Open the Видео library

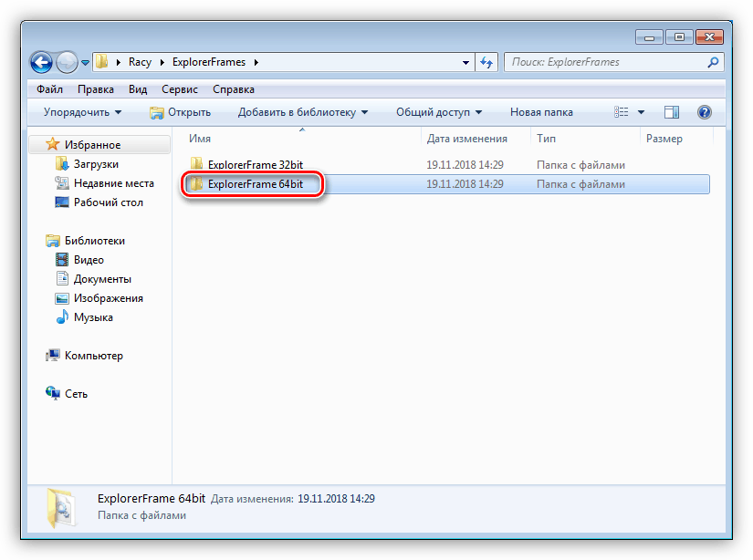(89, 260)
